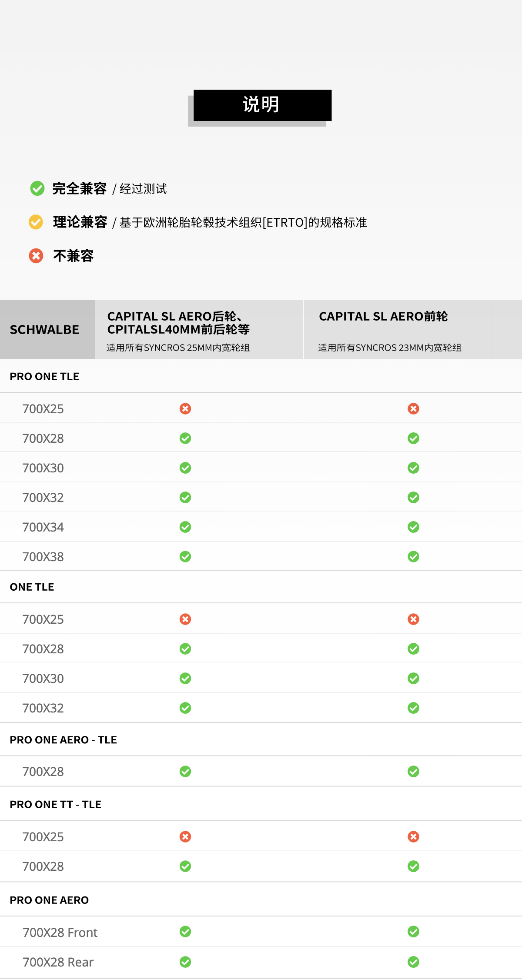Click 700X32 label under PRO ONE TLE
The width and height of the screenshot is (522, 980).
pos(43,498)
